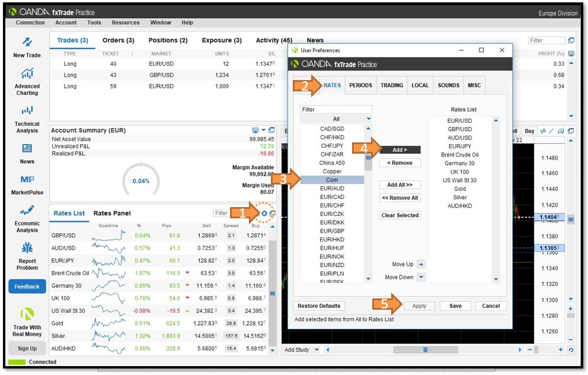Open Economic Analysis from the sidebar
Viewport: 588px width, 375px height.
pyautogui.click(x=27, y=210)
